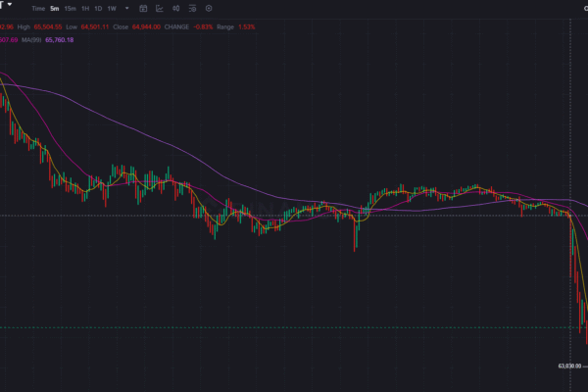This screenshot has height=392, width=588.
Task: Change timeframe to 1W
Action: pos(112,8)
